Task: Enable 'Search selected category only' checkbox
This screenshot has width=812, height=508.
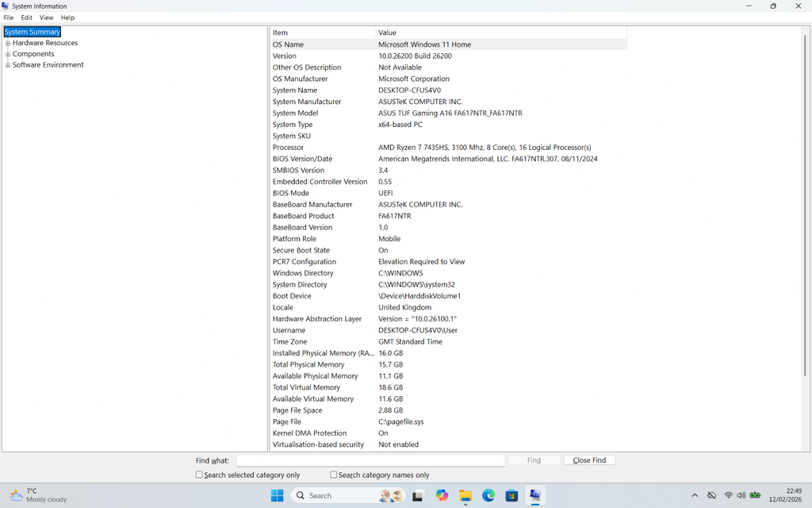Action: point(200,475)
